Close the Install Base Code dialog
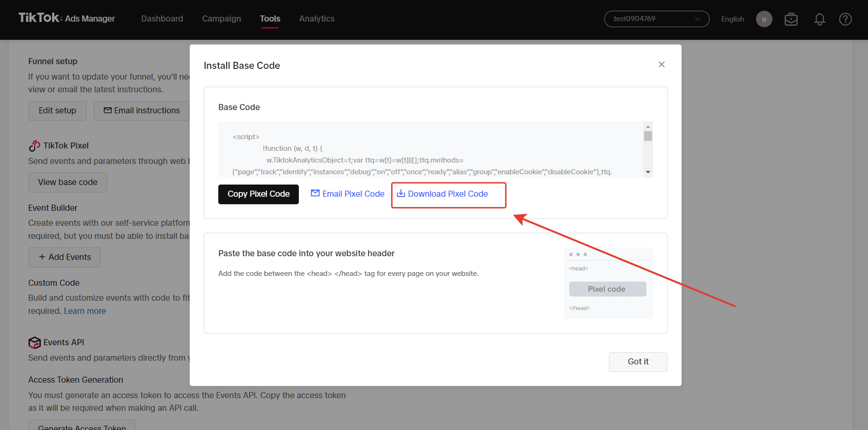Viewport: 868px width, 430px height. pos(661,65)
